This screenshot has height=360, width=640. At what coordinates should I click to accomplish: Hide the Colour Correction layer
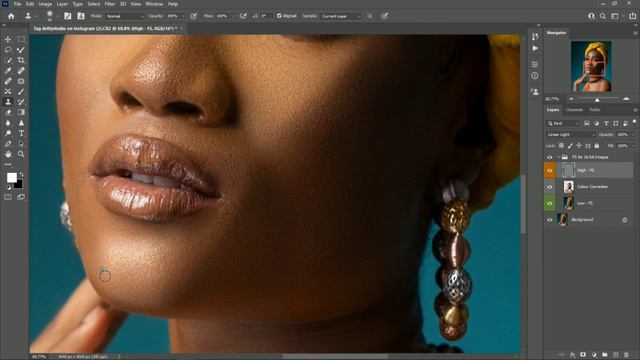(x=549, y=187)
